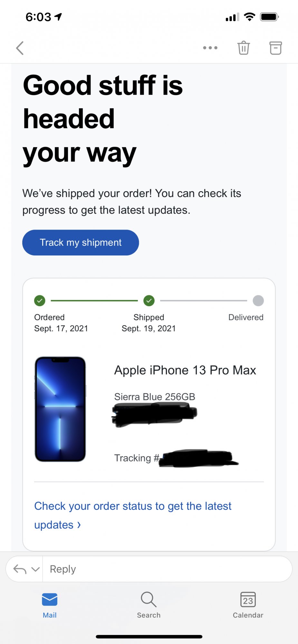Tap the Reply text field

pyautogui.click(x=167, y=569)
